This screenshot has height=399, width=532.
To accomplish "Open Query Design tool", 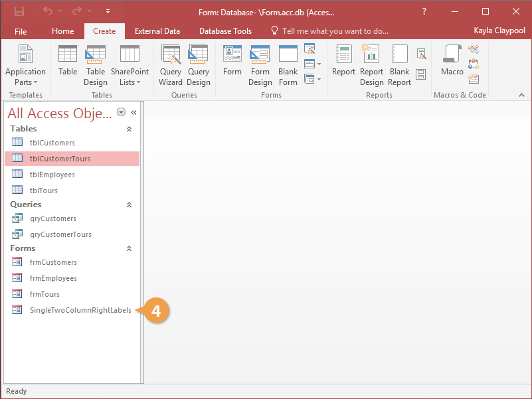I will tap(199, 65).
